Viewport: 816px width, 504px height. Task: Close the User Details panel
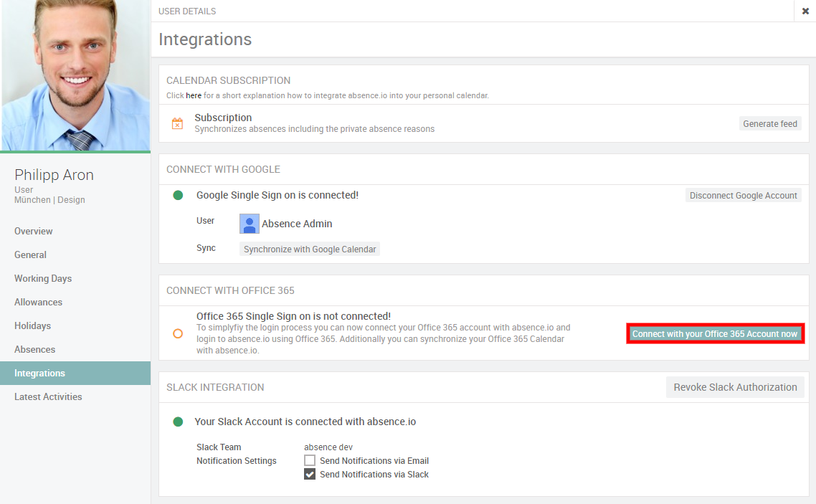[805, 11]
